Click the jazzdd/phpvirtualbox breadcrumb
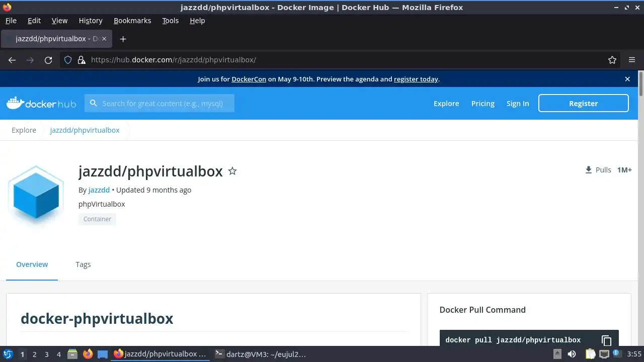The height and width of the screenshot is (362, 644). coord(85,130)
